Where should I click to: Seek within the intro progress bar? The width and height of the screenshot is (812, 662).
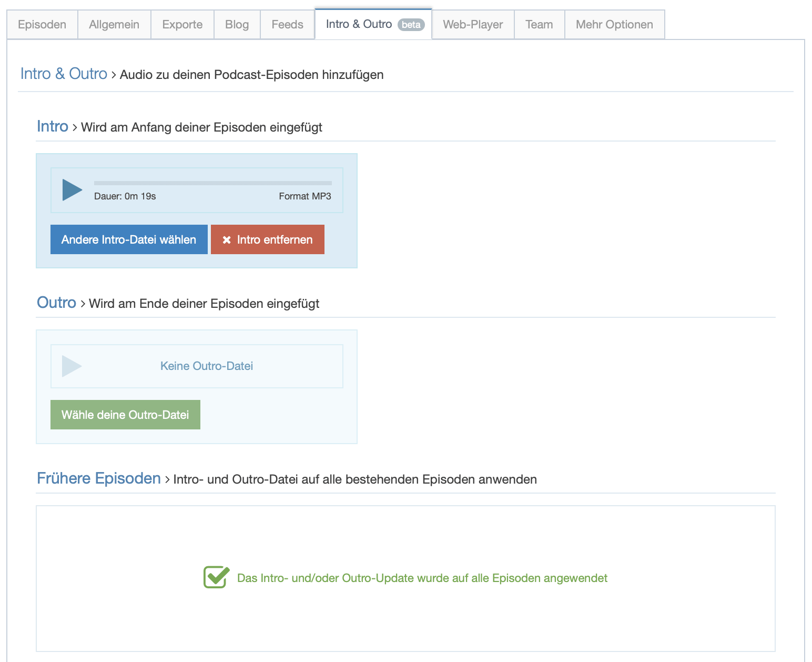point(212,183)
